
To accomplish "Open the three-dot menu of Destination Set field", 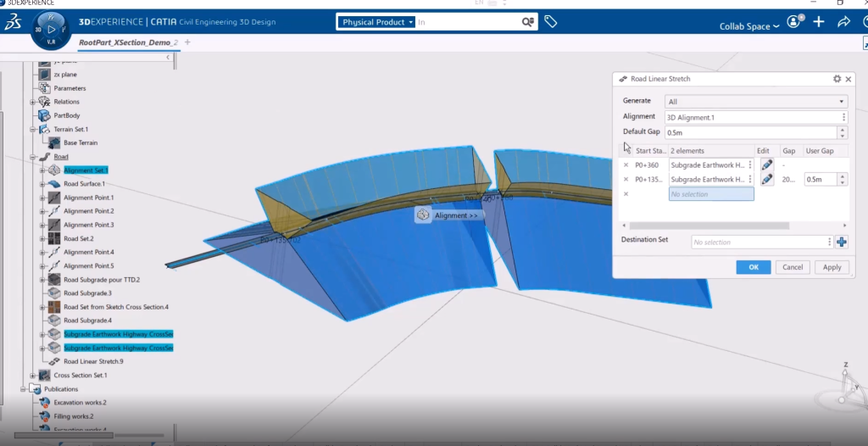I will click(x=829, y=243).
